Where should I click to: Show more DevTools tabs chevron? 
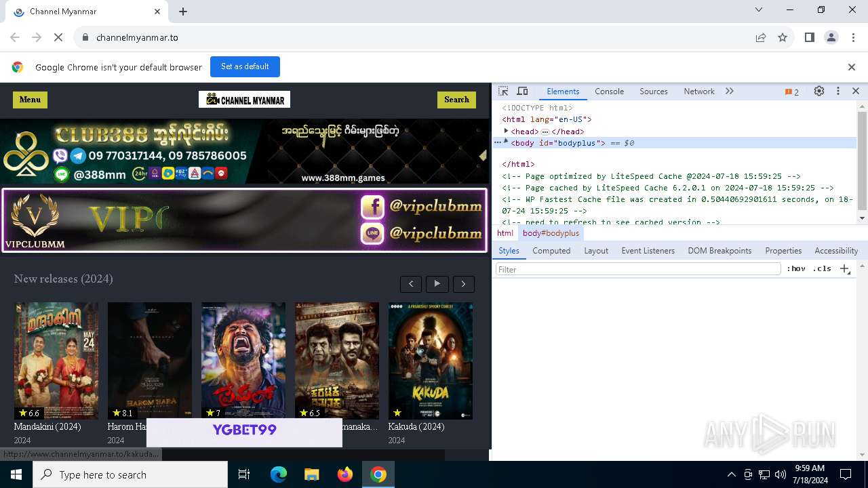(x=730, y=91)
